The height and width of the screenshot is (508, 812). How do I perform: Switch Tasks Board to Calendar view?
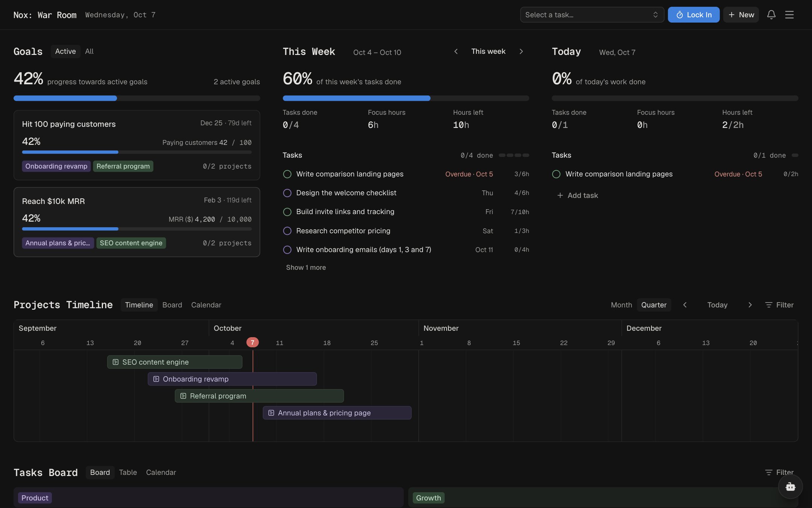tap(161, 472)
